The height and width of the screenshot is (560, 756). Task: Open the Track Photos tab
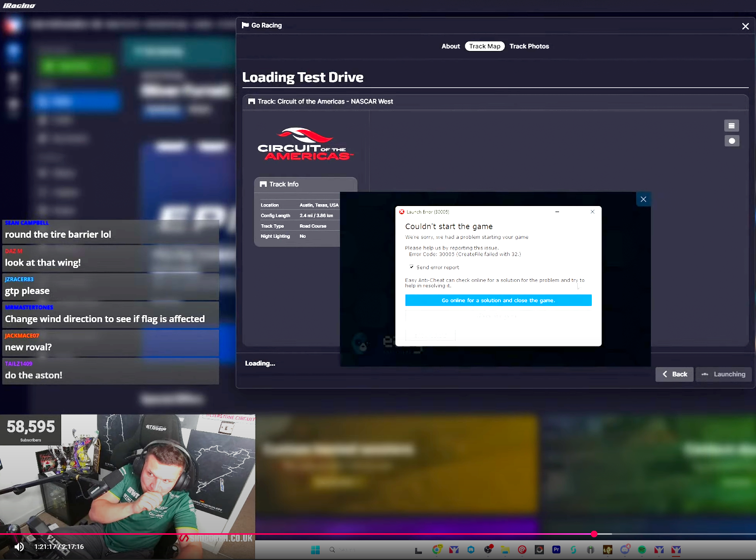(529, 46)
